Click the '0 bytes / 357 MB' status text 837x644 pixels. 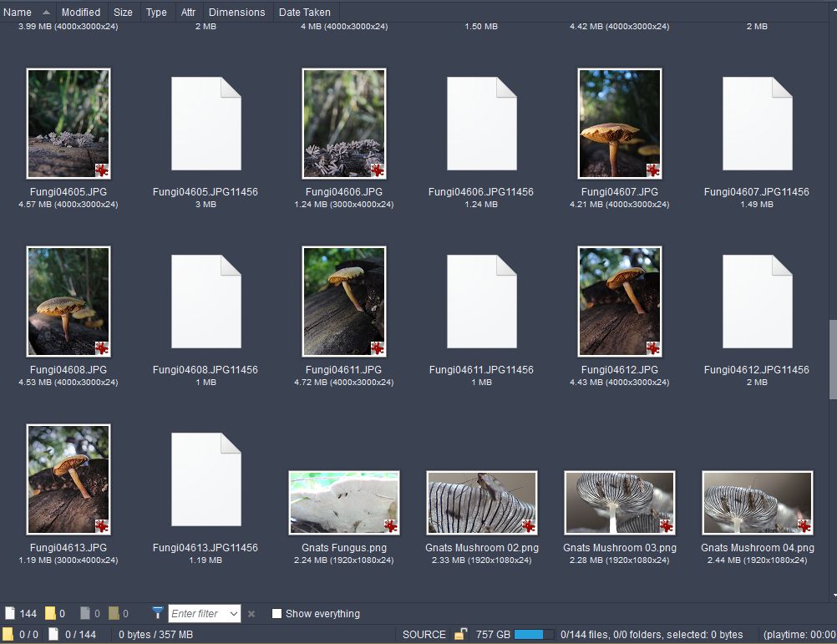[x=155, y=635]
